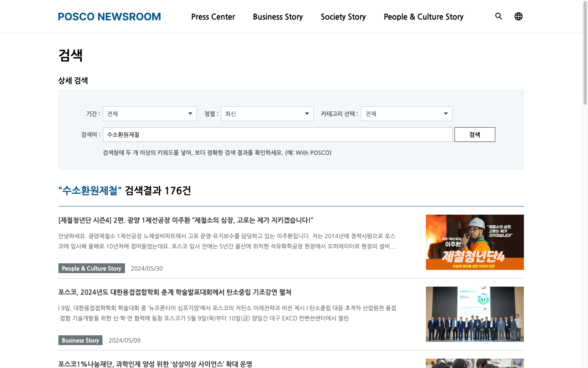Click the search magnifier icon in header
588x368 pixels.
pos(499,16)
